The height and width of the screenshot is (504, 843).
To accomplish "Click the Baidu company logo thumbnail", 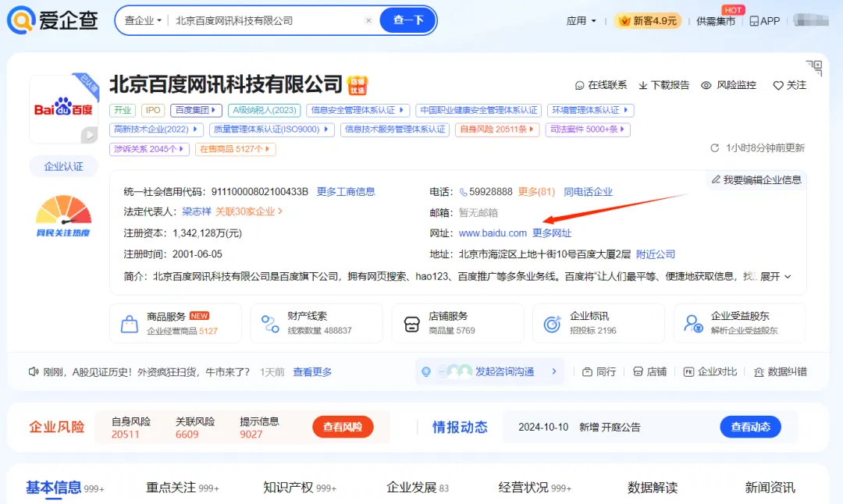I will click(x=64, y=109).
